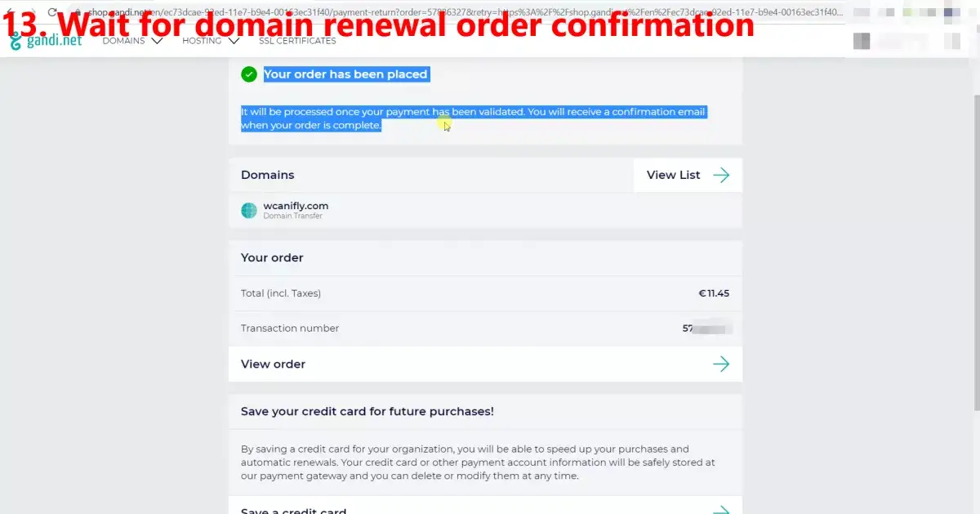Screen dimensions: 980x514
Task: Open the Hosting menu
Action: click(211, 41)
